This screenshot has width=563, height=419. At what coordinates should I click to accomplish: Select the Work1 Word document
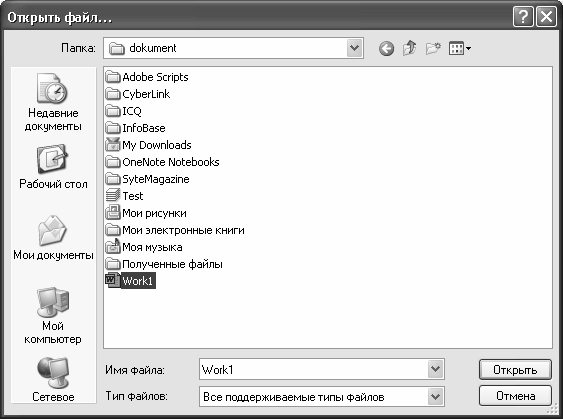130,280
